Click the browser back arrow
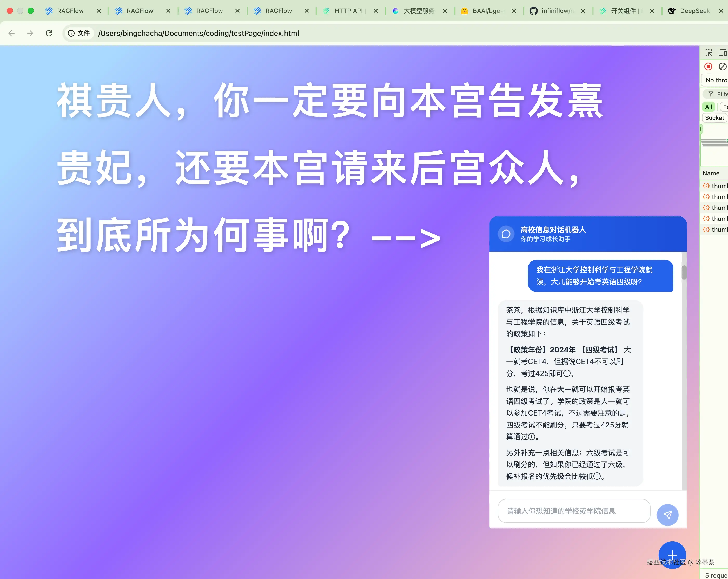This screenshot has width=728, height=579. click(x=11, y=33)
